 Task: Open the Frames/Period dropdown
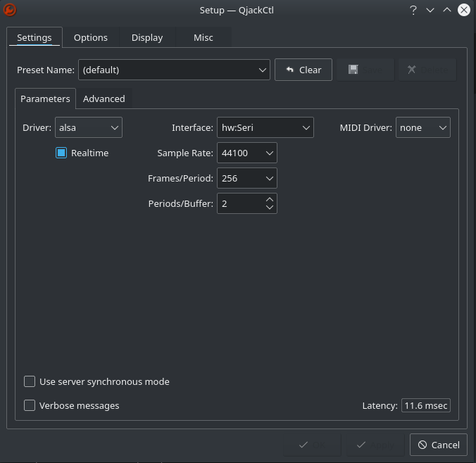tap(246, 178)
